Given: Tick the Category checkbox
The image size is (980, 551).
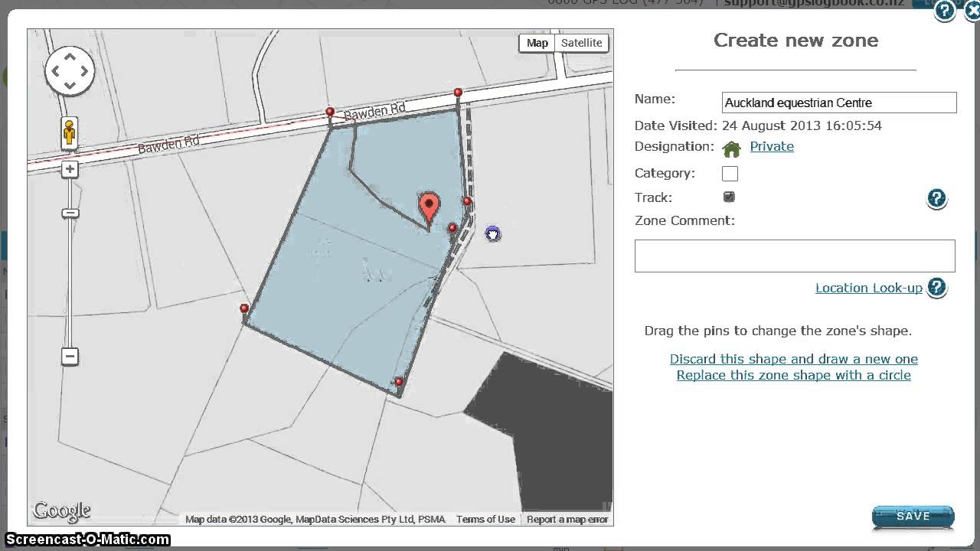Looking at the screenshot, I should click(x=730, y=174).
